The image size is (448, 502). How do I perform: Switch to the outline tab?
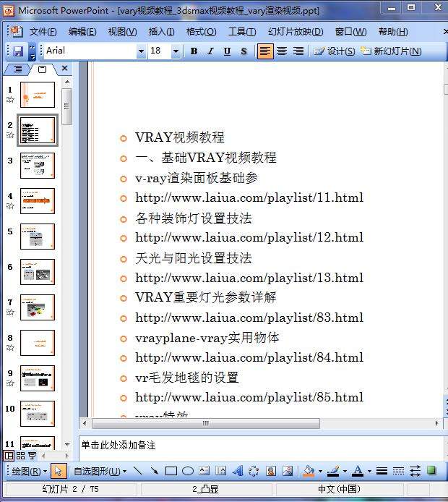tap(17, 69)
